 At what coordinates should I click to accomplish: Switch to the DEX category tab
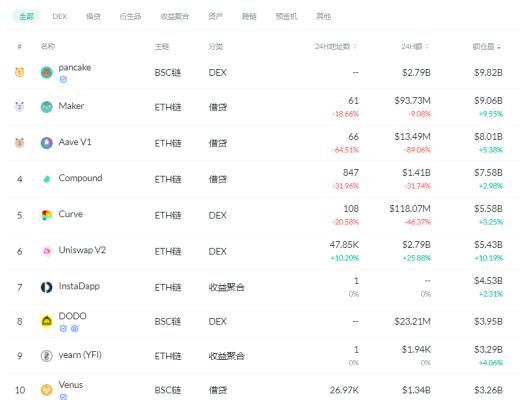click(60, 16)
